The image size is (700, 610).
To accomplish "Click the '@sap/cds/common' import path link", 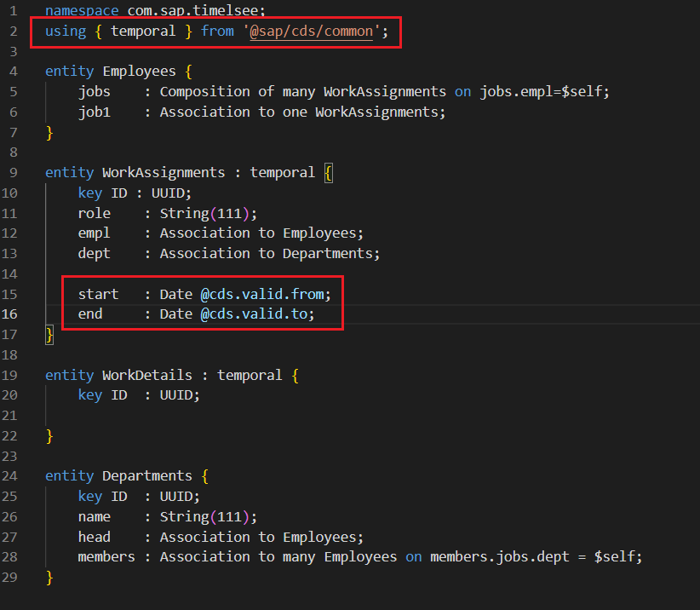I will click(311, 32).
